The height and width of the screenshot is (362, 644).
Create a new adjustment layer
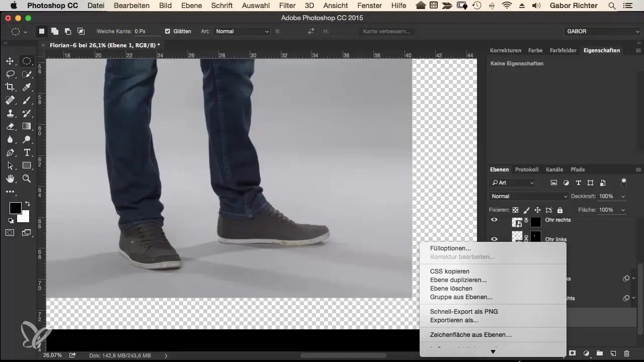pyautogui.click(x=587, y=354)
